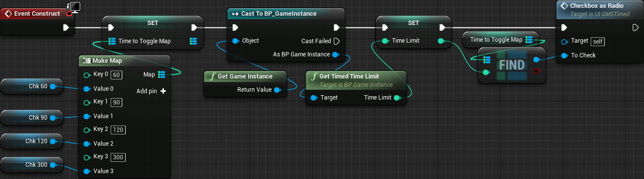
Task: Click the Return Value pin on Get Game Instance
Action: coord(277,90)
